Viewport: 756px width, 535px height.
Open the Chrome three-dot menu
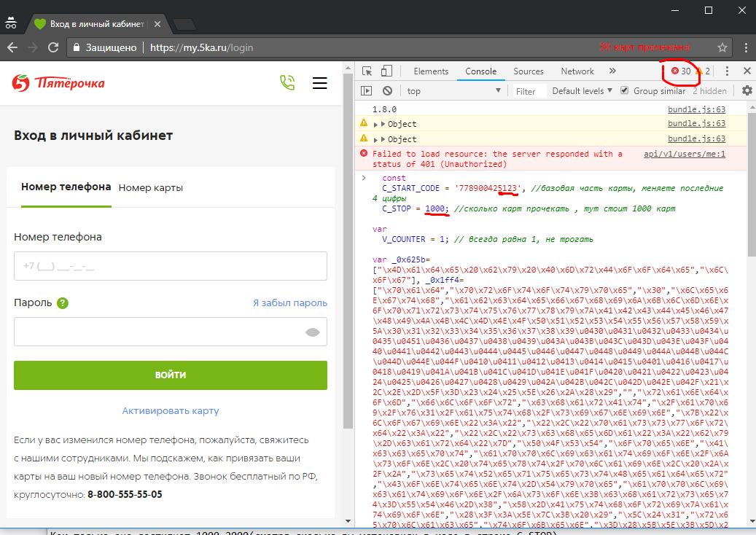(x=745, y=47)
